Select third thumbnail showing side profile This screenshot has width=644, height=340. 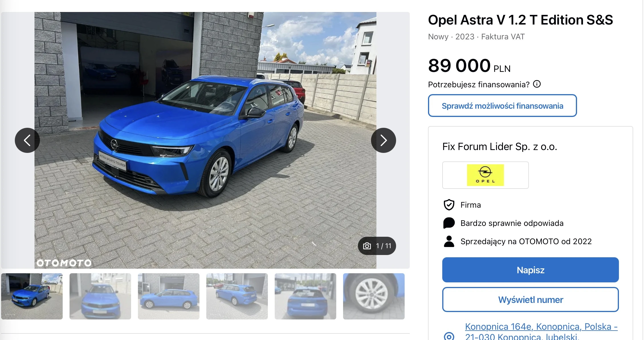pos(169,296)
